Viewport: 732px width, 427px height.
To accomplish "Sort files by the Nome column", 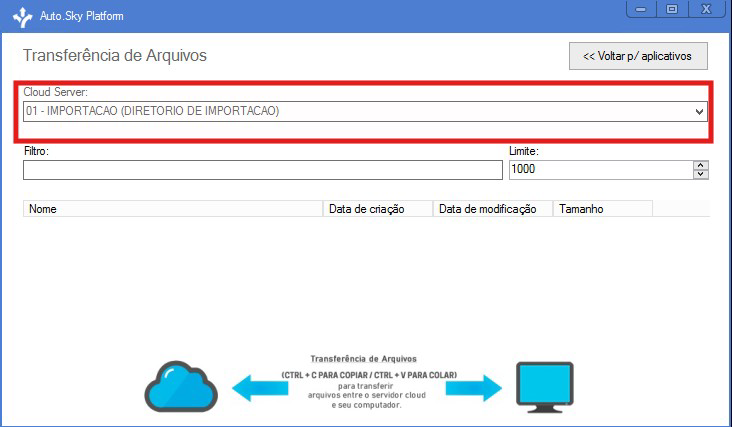I will pos(172,209).
